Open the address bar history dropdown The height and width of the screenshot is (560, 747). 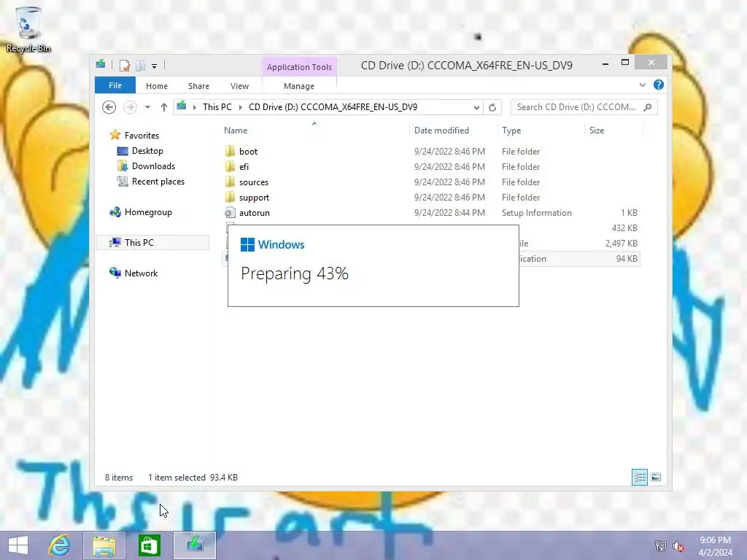(476, 108)
